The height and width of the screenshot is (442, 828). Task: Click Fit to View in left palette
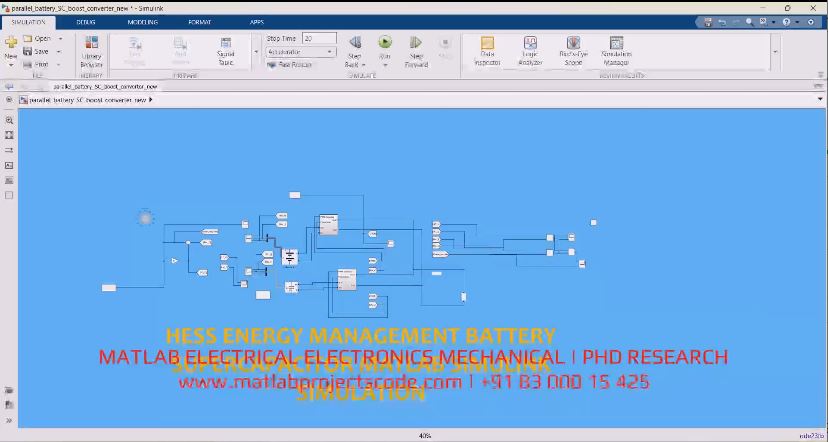(x=9, y=134)
